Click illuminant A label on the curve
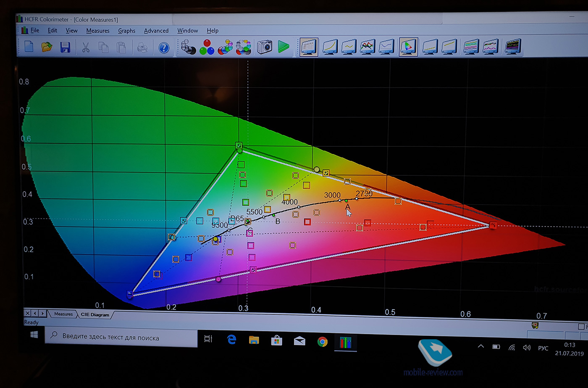The width and height of the screenshot is (588, 388). click(x=347, y=207)
